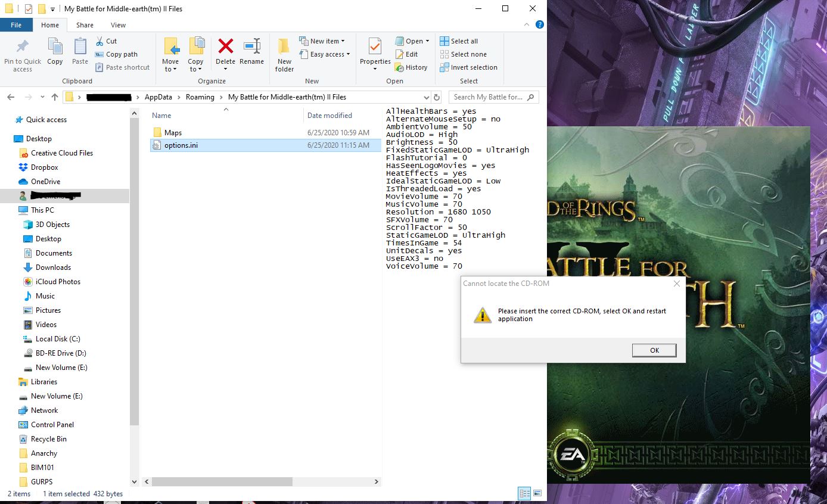Open Quick access in navigation pane
827x504 pixels.
tap(46, 120)
